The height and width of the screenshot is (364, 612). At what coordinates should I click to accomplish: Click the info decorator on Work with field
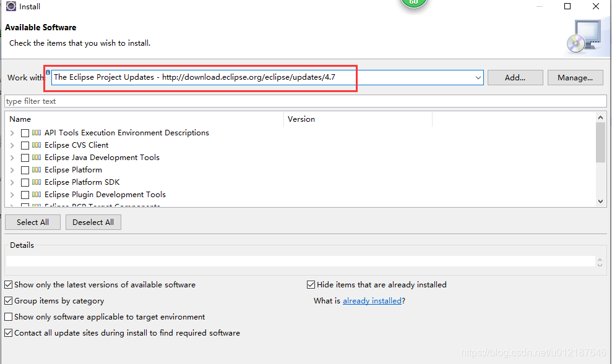click(48, 72)
